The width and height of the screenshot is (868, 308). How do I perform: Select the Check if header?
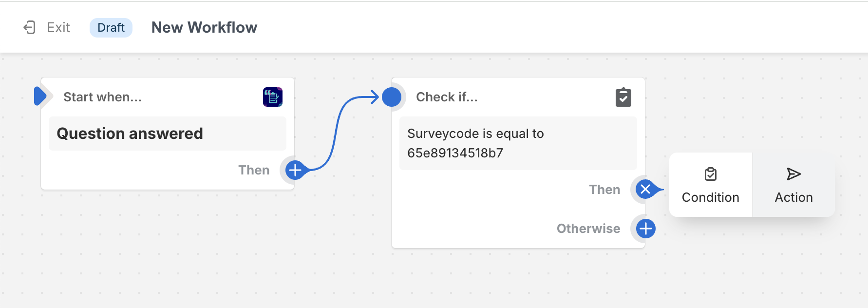[447, 97]
